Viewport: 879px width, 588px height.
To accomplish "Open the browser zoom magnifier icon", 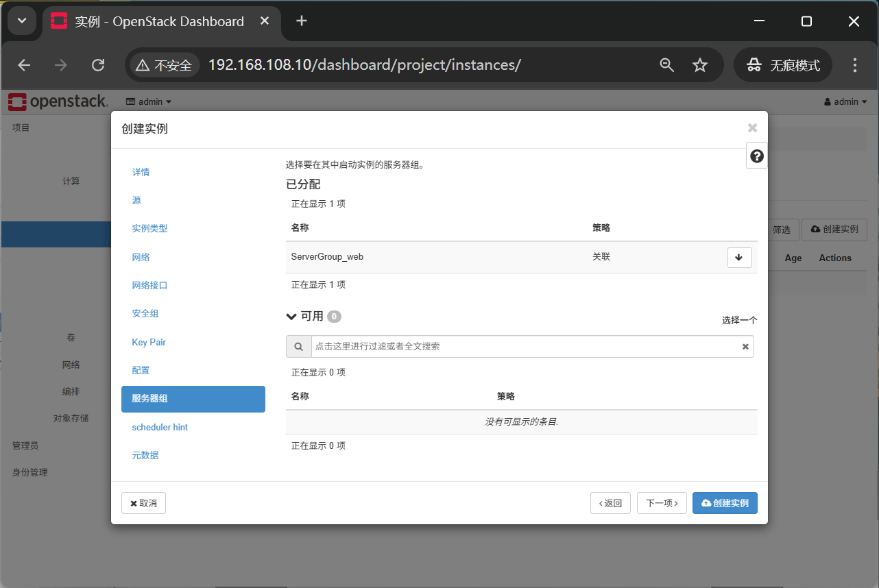I will point(666,65).
